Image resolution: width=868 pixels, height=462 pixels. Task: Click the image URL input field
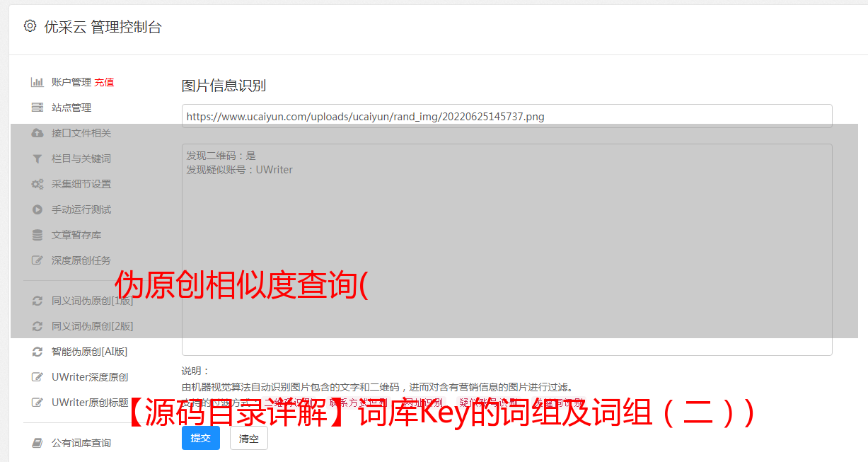click(507, 116)
